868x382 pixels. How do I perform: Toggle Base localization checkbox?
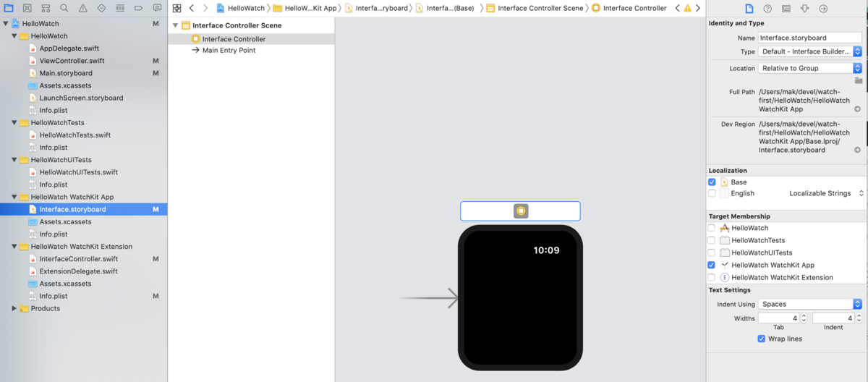(x=712, y=182)
